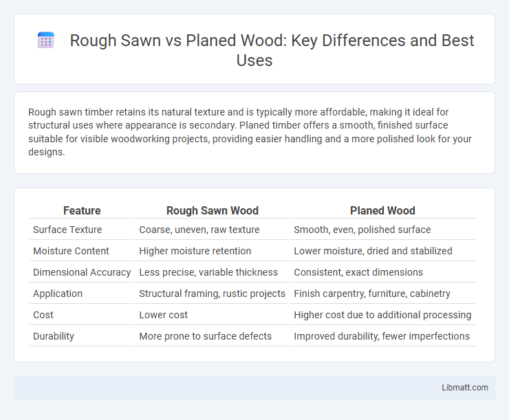Select the 'Dimensional Accuracy' row label
The width and height of the screenshot is (509, 420).
(82, 272)
